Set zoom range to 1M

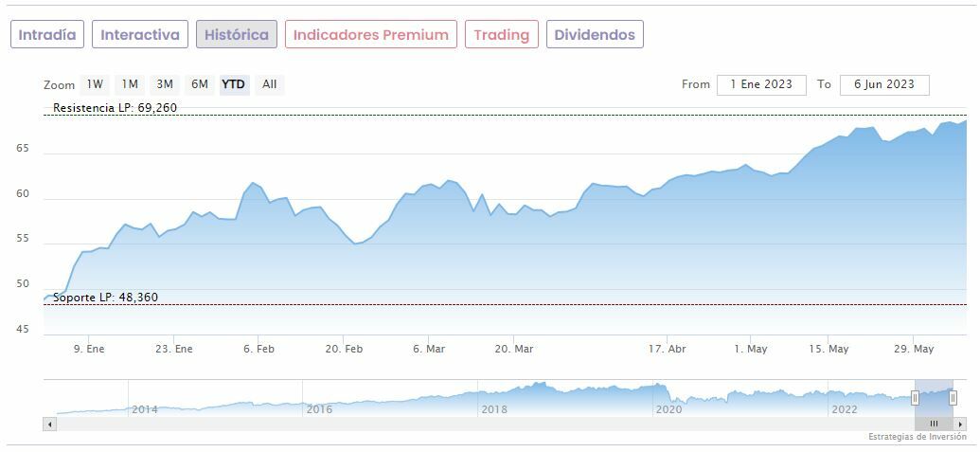pyautogui.click(x=130, y=84)
